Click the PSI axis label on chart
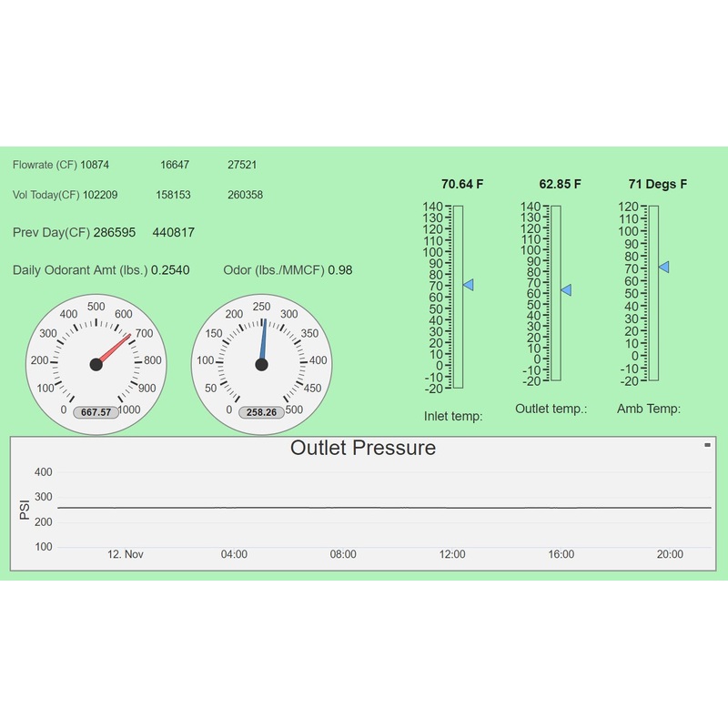Screen dimensions: 728x728 tap(25, 509)
